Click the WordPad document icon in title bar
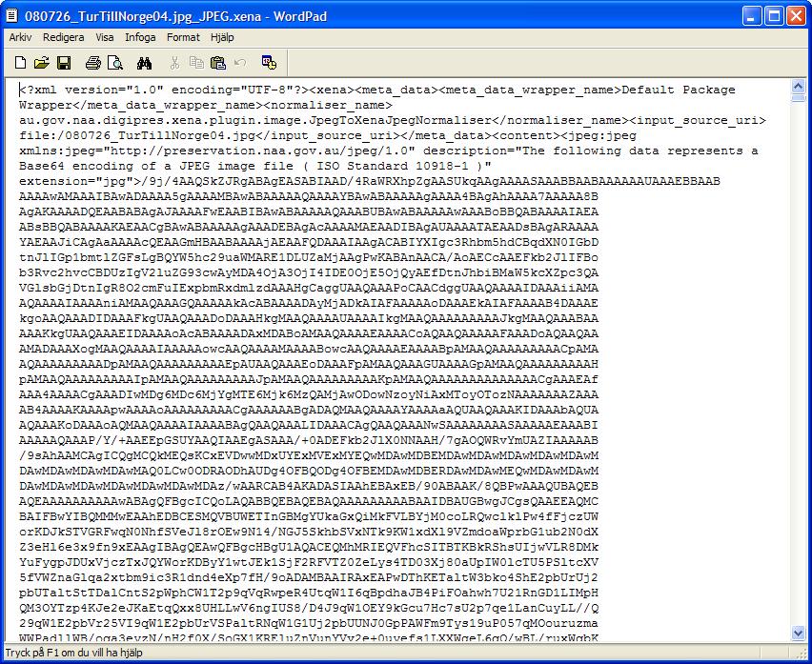The image size is (812, 664). [11, 15]
